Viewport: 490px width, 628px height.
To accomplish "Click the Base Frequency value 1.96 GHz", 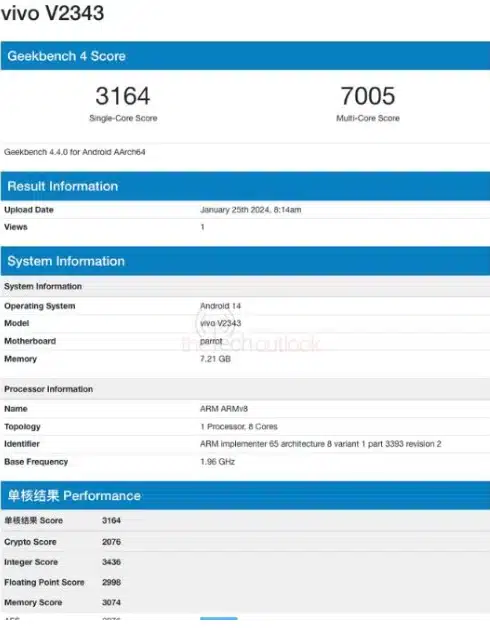I will 217,462.
